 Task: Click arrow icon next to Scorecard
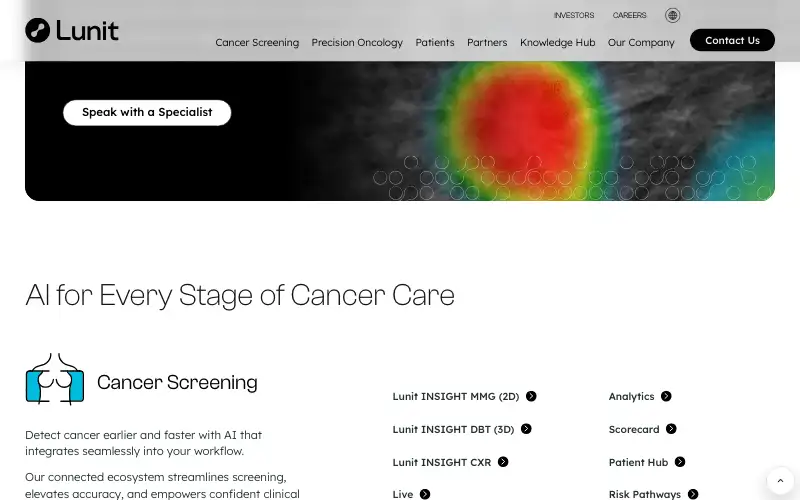tap(671, 429)
